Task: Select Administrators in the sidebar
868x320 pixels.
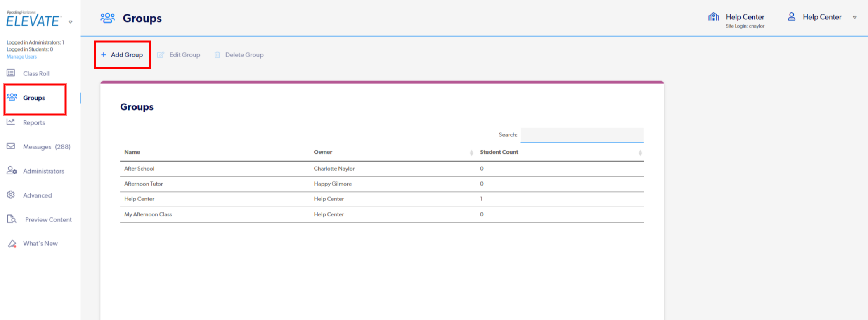Action: pos(44,171)
